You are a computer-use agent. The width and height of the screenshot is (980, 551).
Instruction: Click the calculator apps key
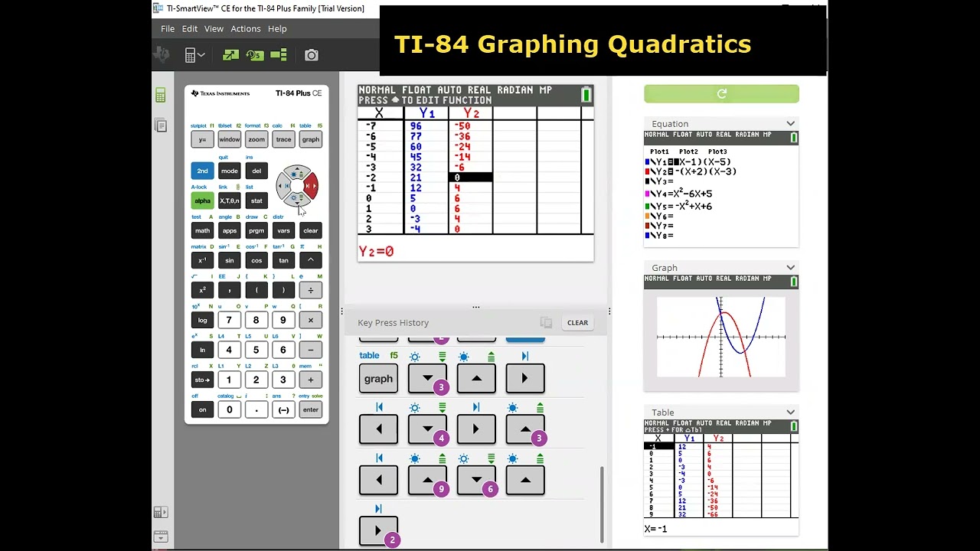tap(230, 230)
